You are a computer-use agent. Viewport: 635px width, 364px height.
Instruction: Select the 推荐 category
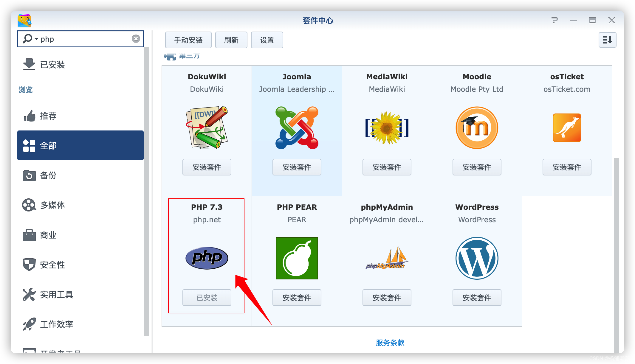pos(80,116)
